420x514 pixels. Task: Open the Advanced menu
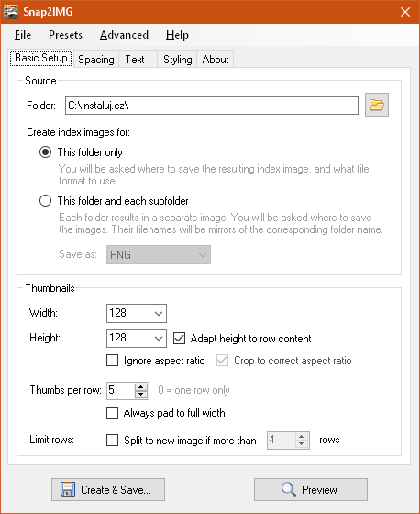[x=124, y=35]
